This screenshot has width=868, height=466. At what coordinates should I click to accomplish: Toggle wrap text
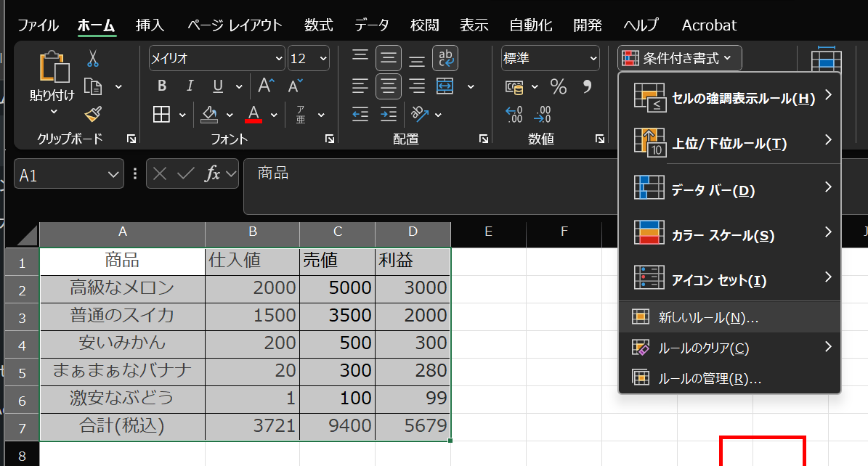pyautogui.click(x=445, y=58)
